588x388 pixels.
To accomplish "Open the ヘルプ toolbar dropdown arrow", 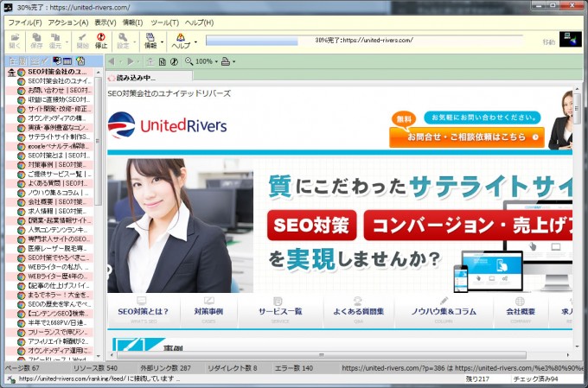I will point(195,41).
